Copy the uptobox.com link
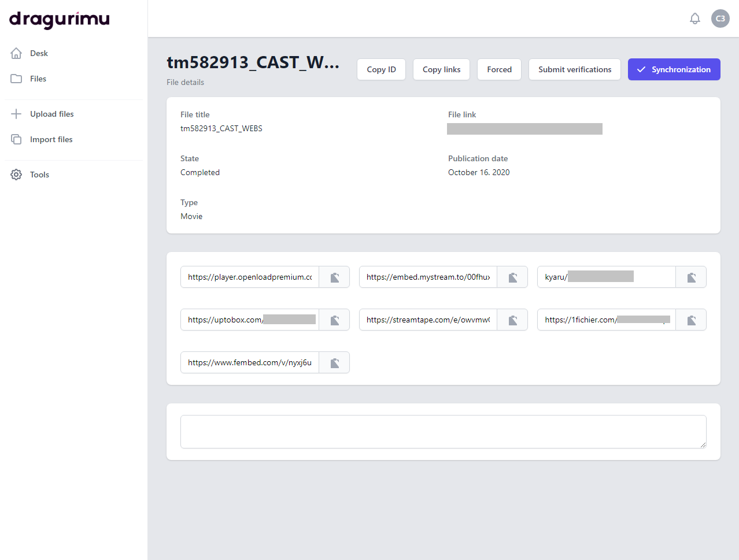This screenshot has height=560, width=739. (x=334, y=320)
